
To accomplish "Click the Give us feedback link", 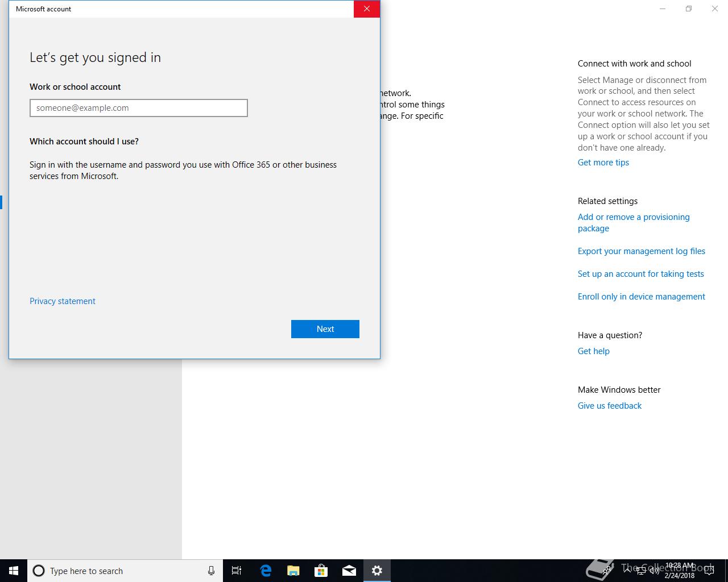I will coord(610,406).
